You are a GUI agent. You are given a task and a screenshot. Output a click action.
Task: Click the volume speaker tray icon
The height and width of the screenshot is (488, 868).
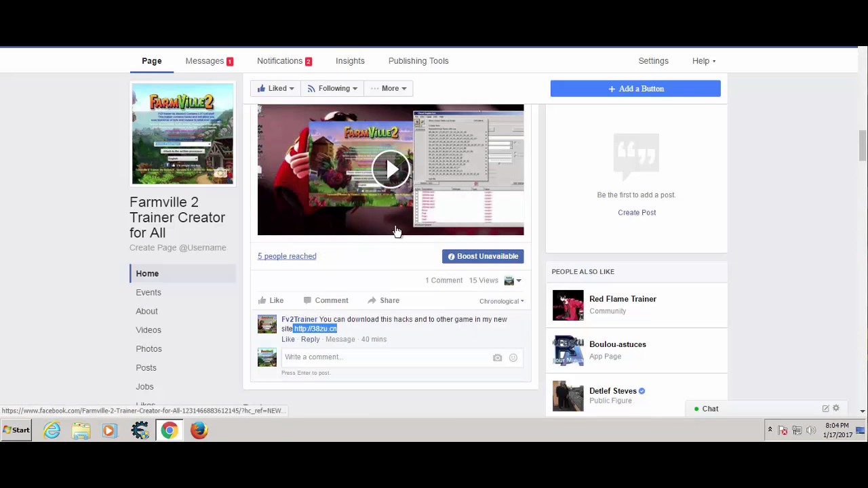[811, 430]
